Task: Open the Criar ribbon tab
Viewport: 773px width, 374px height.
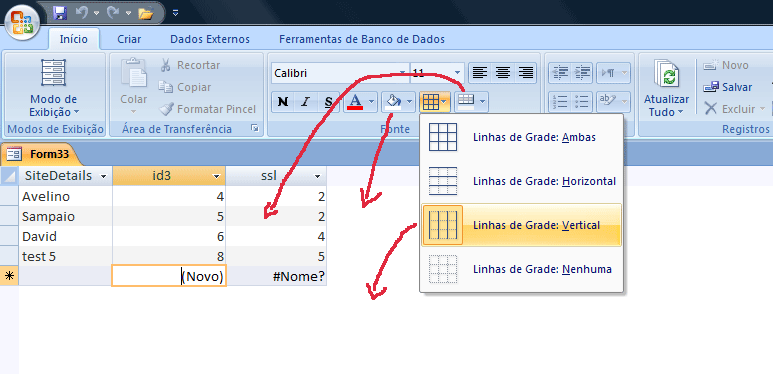Action: pyautogui.click(x=129, y=39)
